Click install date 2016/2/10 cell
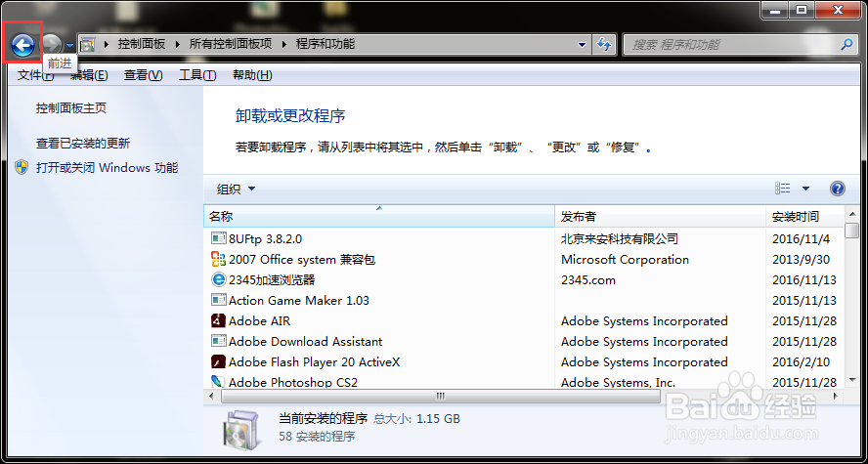 (x=801, y=362)
